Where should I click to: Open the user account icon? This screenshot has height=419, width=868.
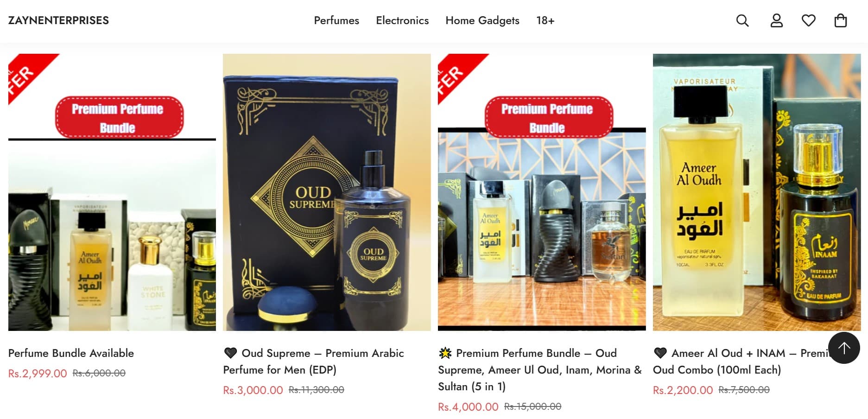pyautogui.click(x=776, y=20)
